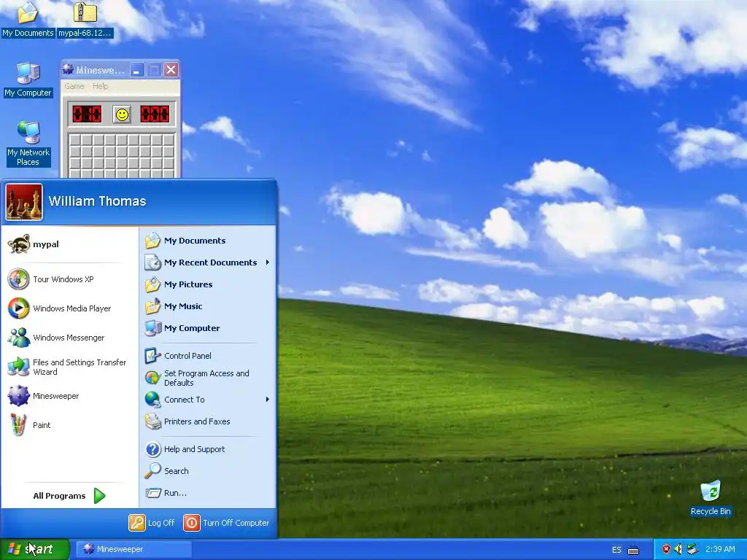Image resolution: width=747 pixels, height=560 pixels.
Task: Open My Computer in Start menu
Action: (208, 328)
